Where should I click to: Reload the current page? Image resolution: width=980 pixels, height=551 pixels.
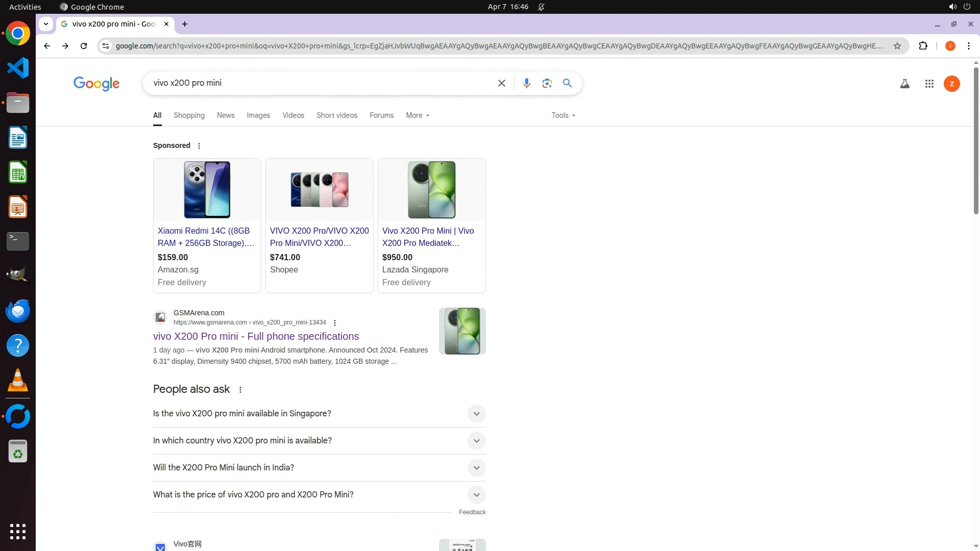[x=84, y=46]
